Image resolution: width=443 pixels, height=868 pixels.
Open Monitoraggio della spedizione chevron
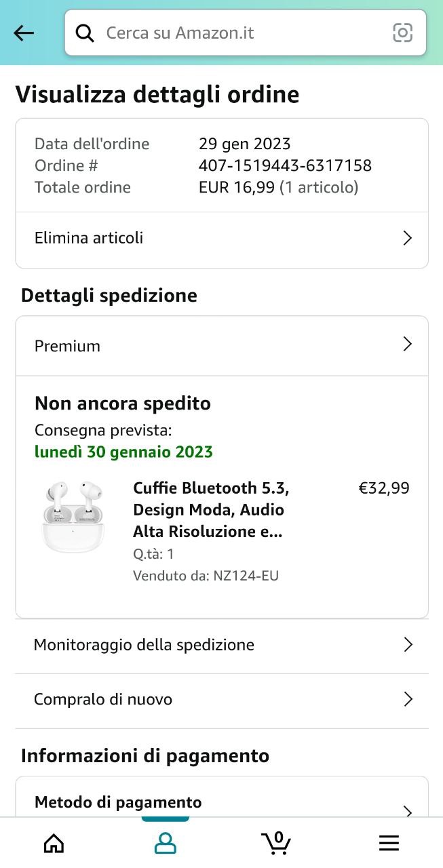pyautogui.click(x=408, y=644)
